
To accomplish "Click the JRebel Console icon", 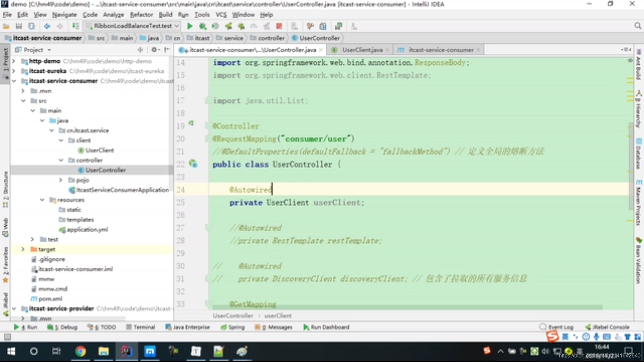I will pyautogui.click(x=588, y=327).
